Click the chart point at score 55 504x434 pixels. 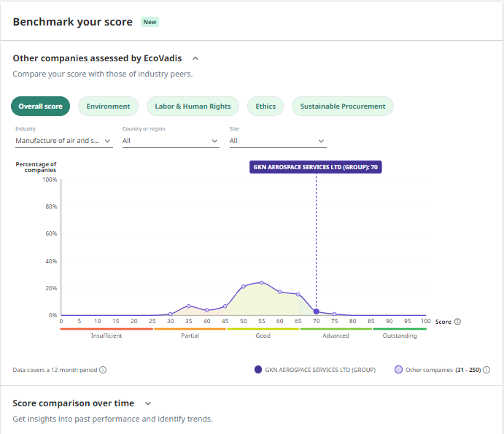pyautogui.click(x=262, y=282)
